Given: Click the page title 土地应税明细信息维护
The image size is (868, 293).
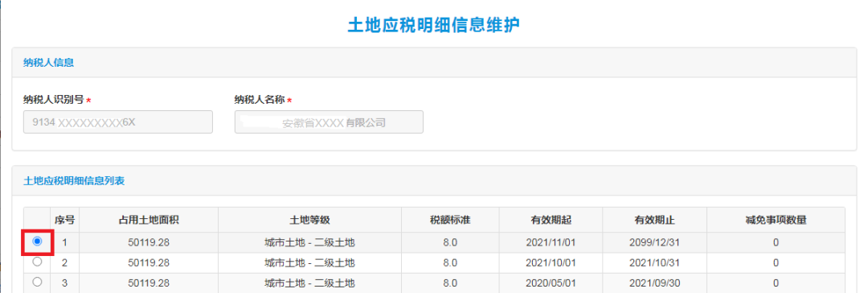Looking at the screenshot, I should click(x=433, y=26).
